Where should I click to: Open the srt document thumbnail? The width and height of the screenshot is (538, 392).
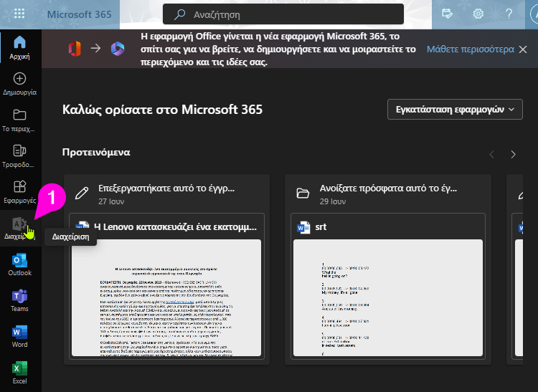pyautogui.click(x=387, y=297)
